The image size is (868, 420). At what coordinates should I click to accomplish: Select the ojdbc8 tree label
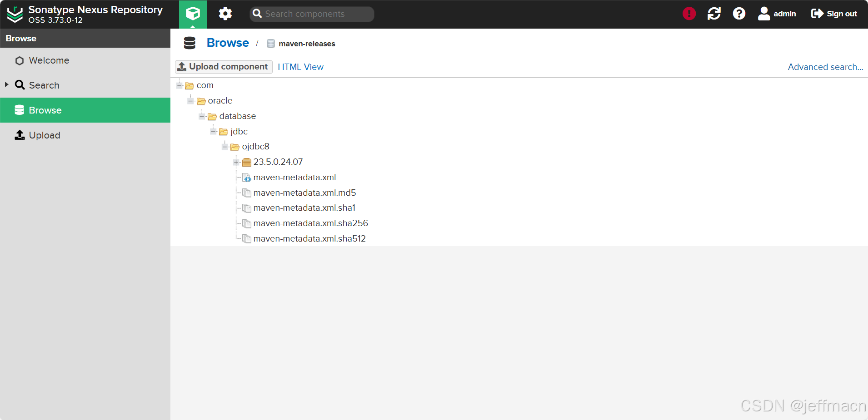coord(256,147)
